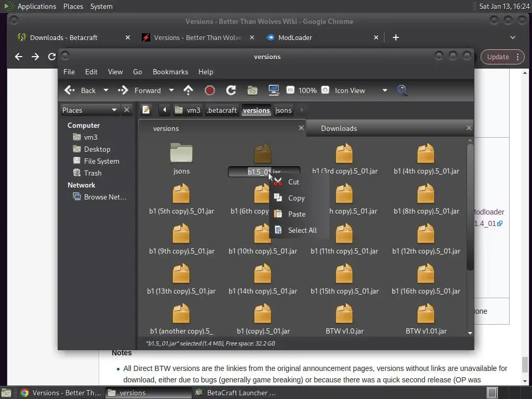
Task: Select b1 (16th copy).5_01.jar file
Action: pyautogui.click(x=426, y=278)
